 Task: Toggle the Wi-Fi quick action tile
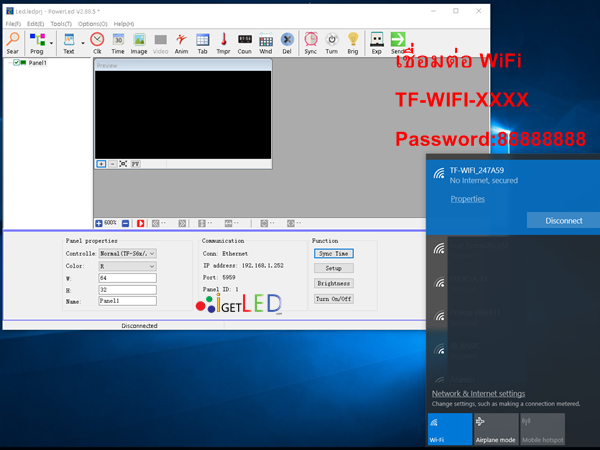[x=450, y=429]
